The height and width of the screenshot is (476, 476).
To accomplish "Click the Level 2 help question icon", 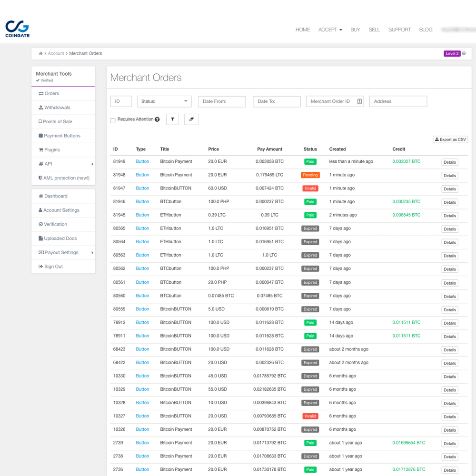I will [x=464, y=54].
